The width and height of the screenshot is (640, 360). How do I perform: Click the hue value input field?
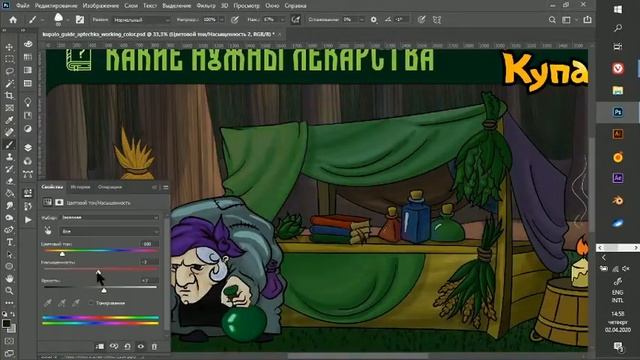[x=148, y=244]
